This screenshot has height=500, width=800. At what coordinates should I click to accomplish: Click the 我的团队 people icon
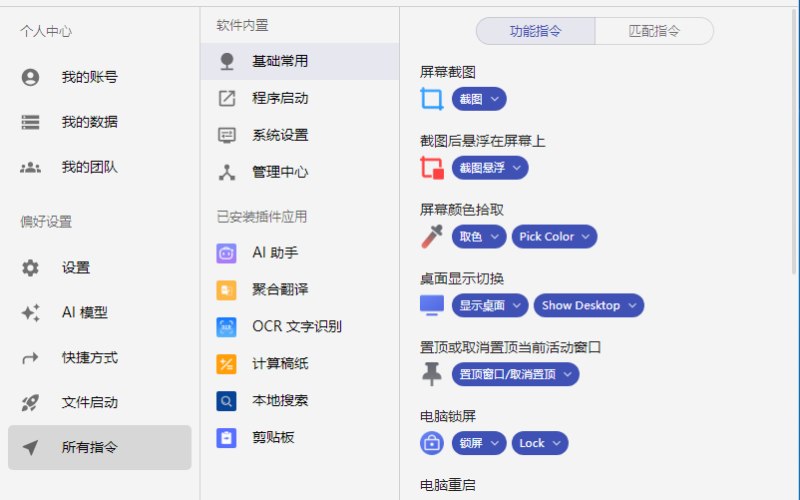(30, 167)
